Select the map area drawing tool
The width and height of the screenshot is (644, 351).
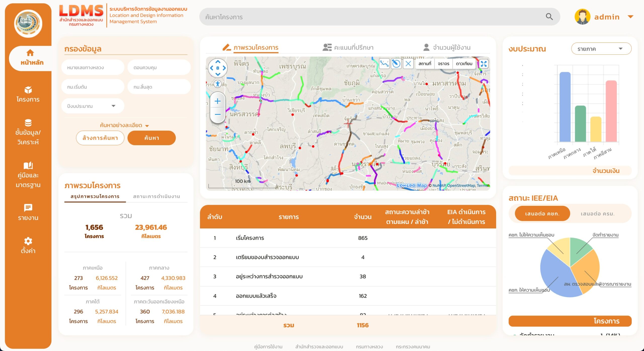point(396,64)
